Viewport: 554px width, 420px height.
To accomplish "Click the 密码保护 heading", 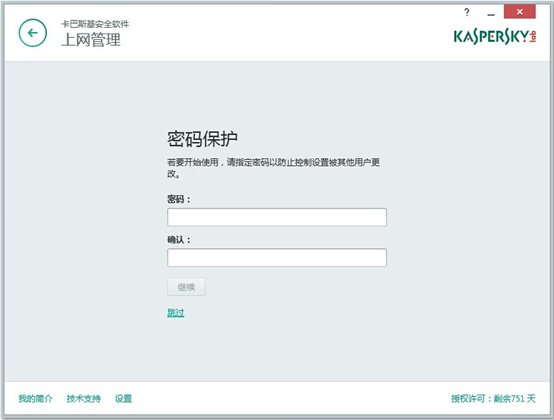I will click(202, 139).
